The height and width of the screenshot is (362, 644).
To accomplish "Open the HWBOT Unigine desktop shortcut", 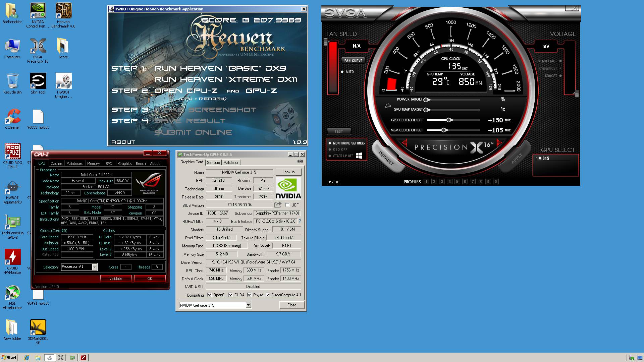I will 63,86.
